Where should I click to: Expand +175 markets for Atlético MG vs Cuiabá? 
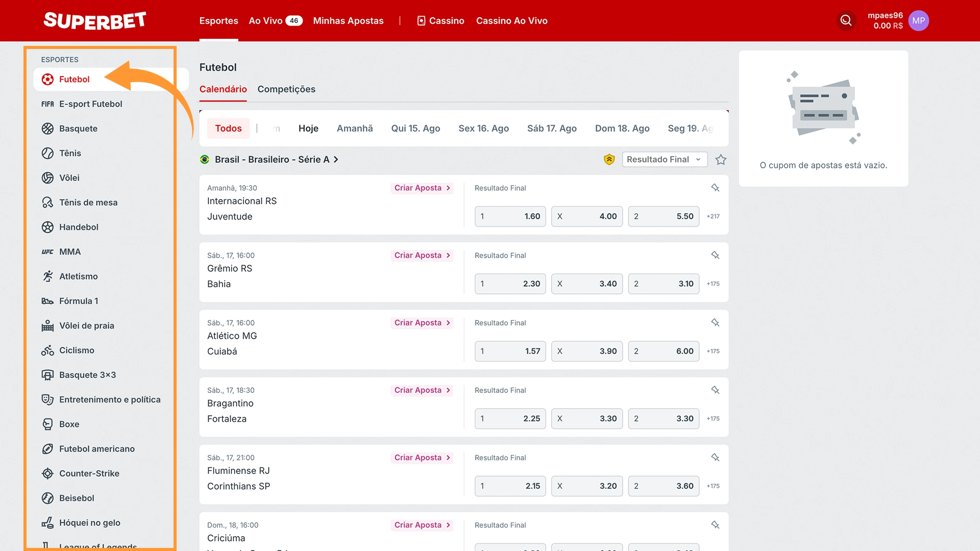tap(713, 351)
